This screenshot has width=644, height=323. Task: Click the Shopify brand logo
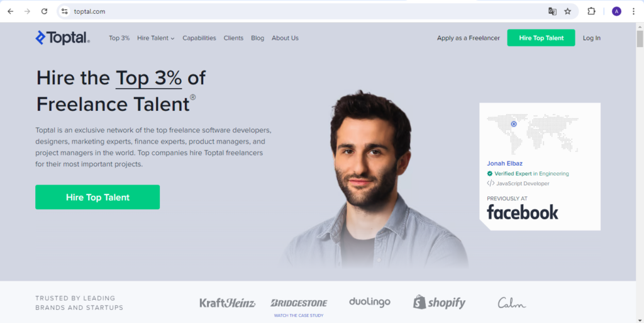[x=439, y=303]
